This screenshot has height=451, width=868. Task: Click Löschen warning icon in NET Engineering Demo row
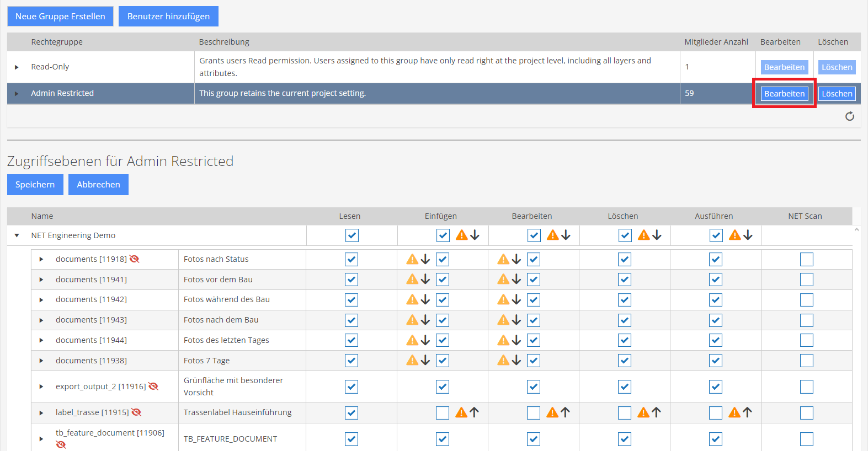pos(644,235)
